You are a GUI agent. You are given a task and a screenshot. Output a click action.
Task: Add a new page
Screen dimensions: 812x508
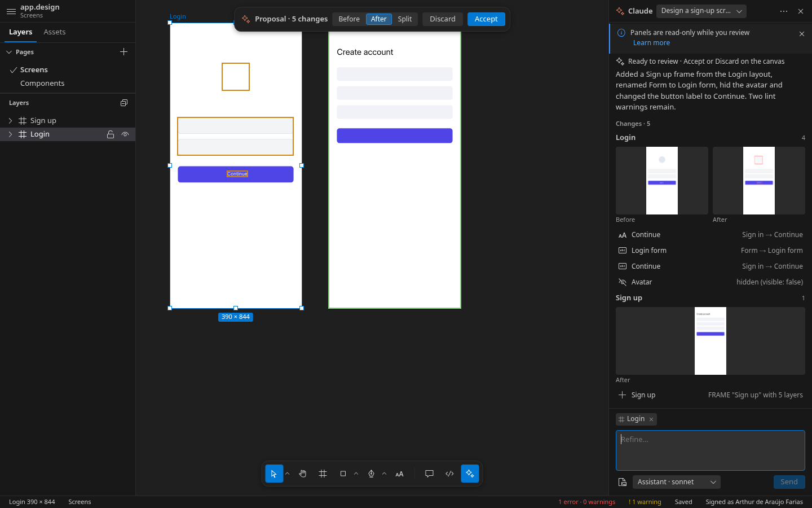[x=124, y=52]
